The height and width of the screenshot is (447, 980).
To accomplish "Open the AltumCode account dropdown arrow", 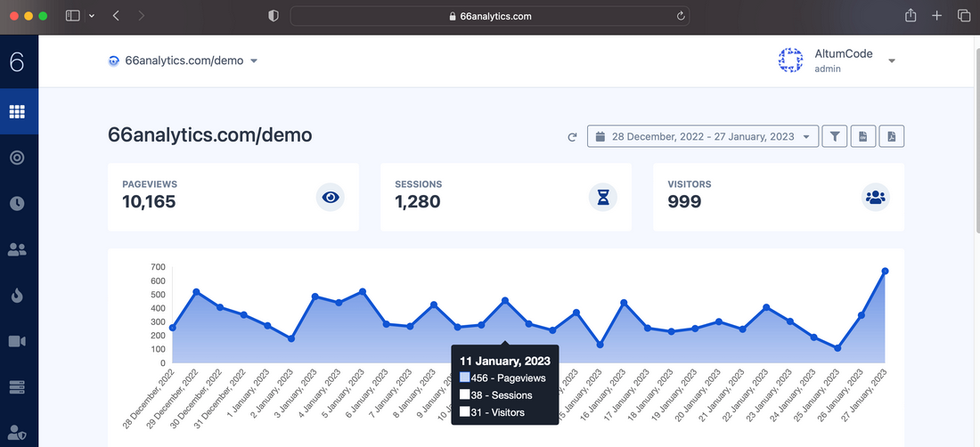I will pyautogui.click(x=892, y=61).
